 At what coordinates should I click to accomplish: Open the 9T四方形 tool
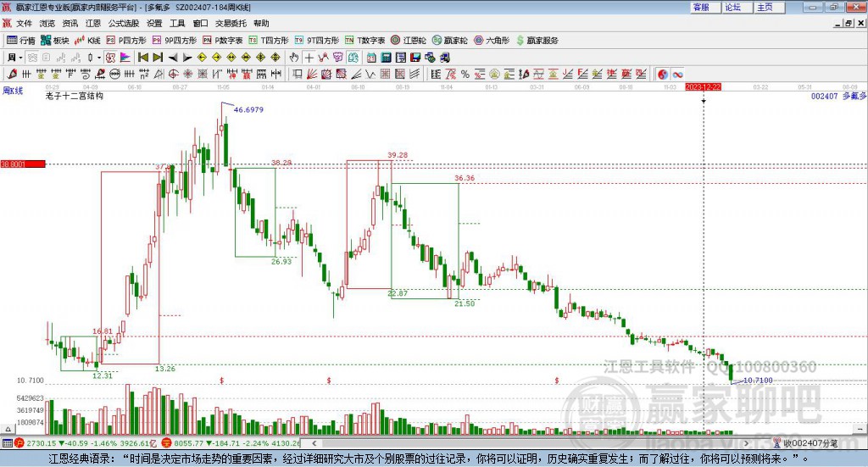click(x=317, y=41)
